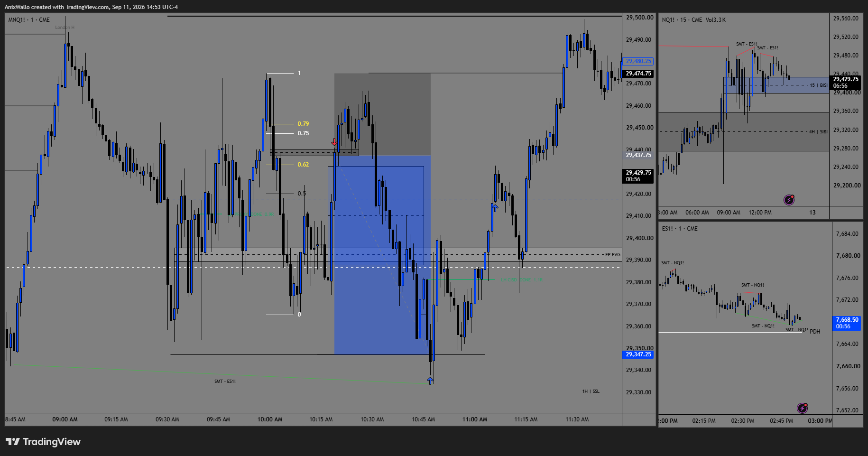Screen dimensions: 868x456
Task: Click the ES1! · 1 · CME symbol label
Action: 680,229
